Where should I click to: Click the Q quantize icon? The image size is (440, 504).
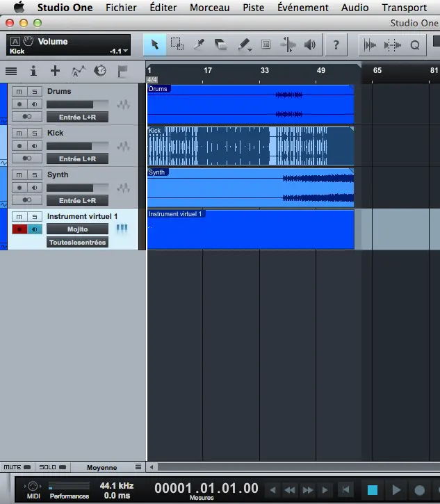pyautogui.click(x=415, y=45)
